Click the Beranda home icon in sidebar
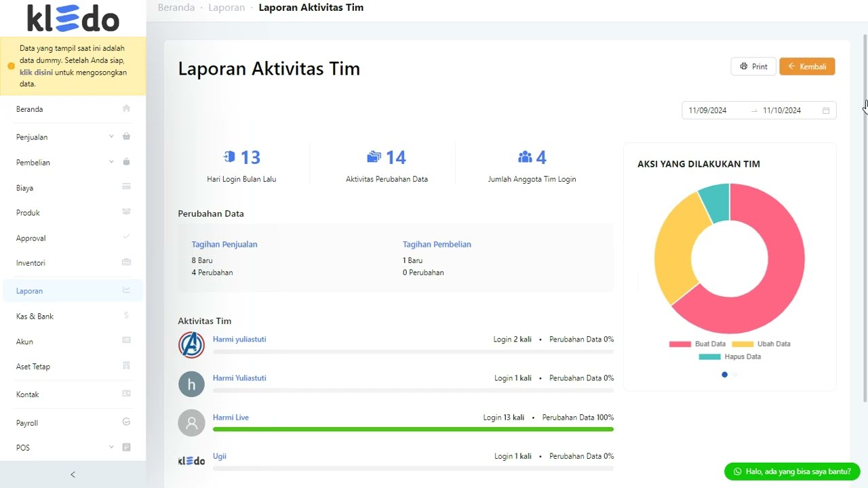Screen dimensions: 868x488 pos(126,108)
